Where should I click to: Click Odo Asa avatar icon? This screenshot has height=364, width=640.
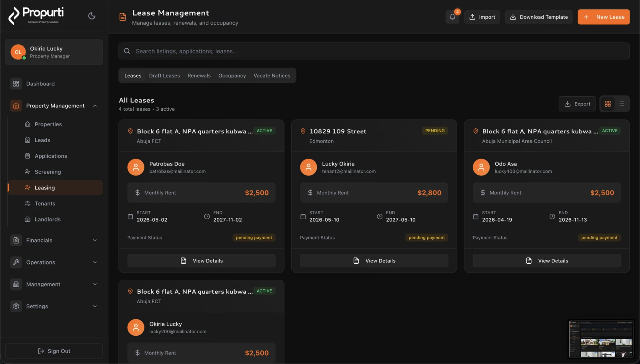(481, 167)
